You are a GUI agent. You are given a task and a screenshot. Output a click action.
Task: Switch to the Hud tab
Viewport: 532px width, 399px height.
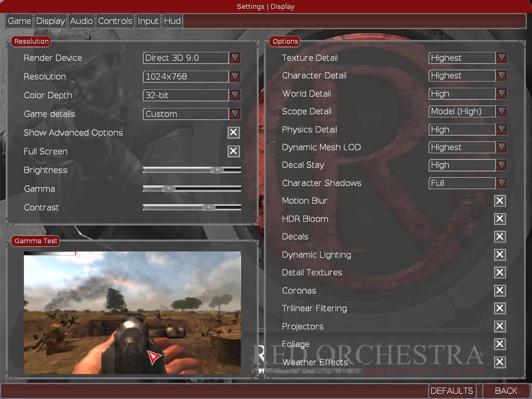pos(172,21)
